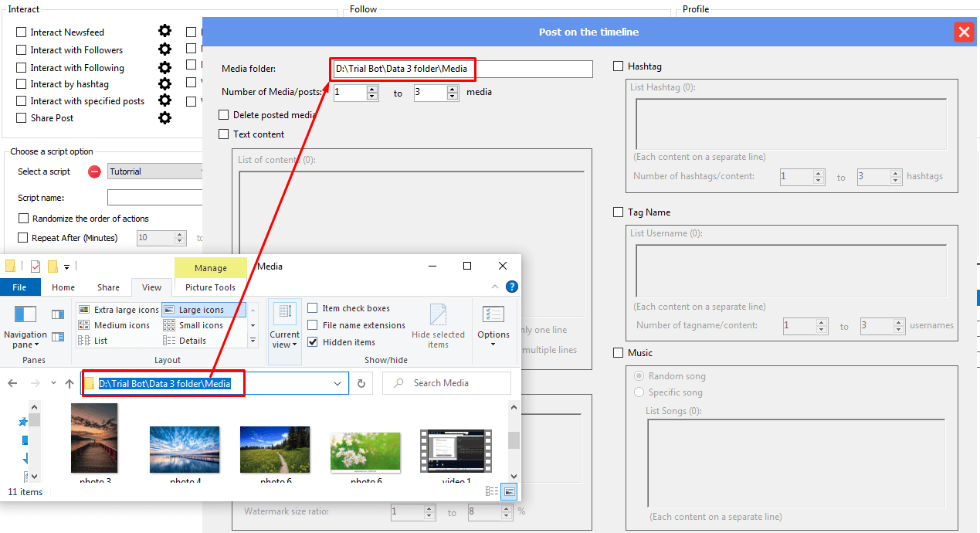Switch to the Share ribbon tab

click(108, 287)
